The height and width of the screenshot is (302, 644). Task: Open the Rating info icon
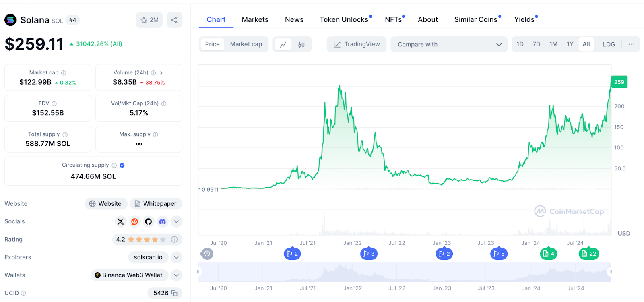click(x=174, y=240)
